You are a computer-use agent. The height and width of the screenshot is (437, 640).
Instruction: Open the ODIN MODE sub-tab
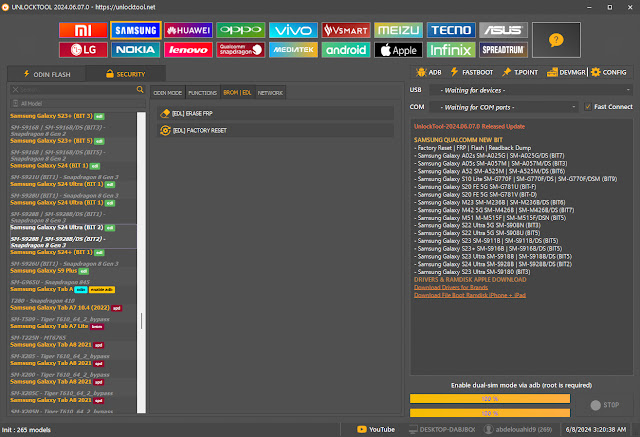[168, 93]
